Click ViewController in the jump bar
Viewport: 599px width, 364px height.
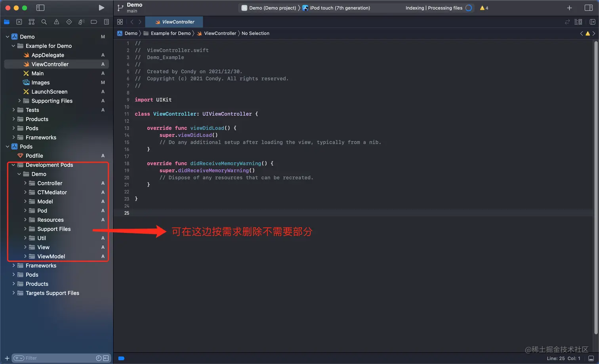pyautogui.click(x=216, y=33)
